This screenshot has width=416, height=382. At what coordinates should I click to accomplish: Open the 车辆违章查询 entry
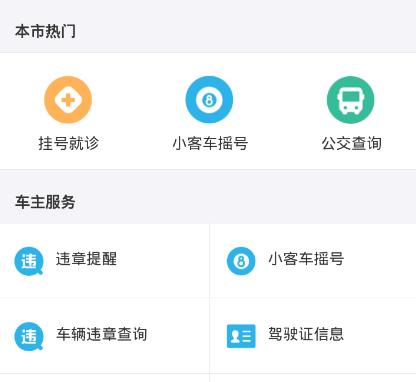click(x=102, y=334)
